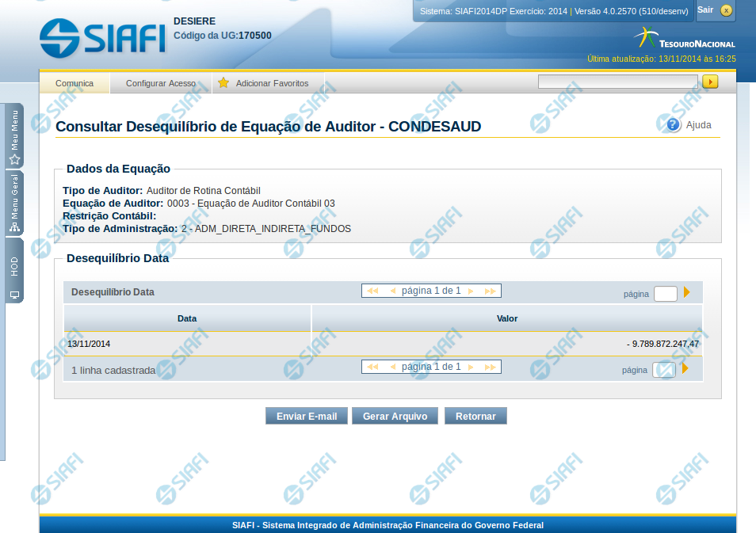The height and width of the screenshot is (533, 756).
Task: Click the SIAFI logo
Action: 101,36
